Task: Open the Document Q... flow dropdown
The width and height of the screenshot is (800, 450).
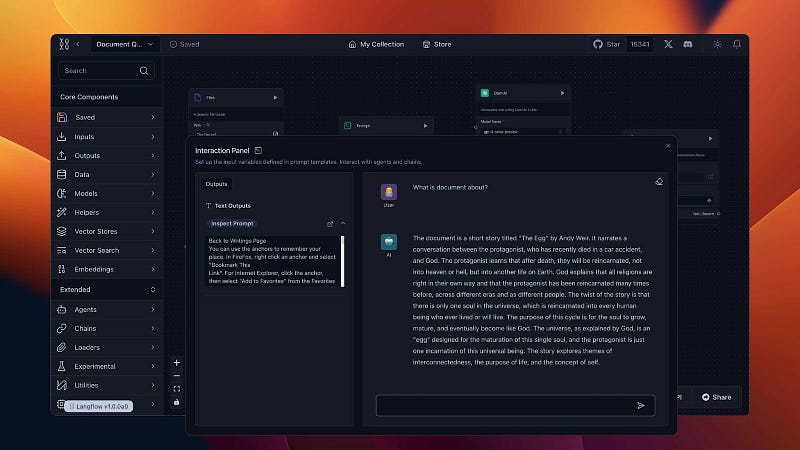Action: (x=125, y=44)
